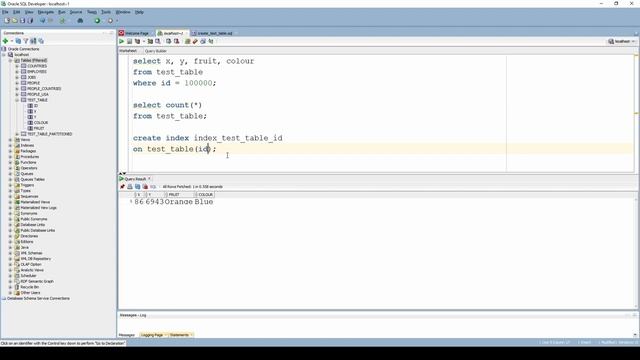Click the COLOUR column header in results

[205, 195]
